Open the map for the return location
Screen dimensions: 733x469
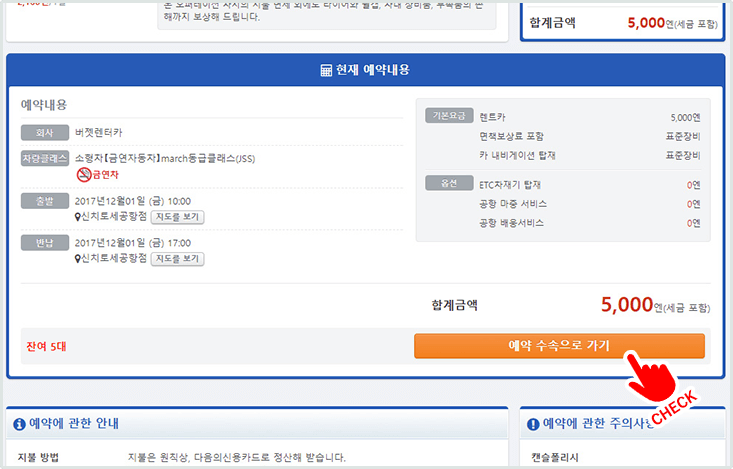[x=177, y=258]
